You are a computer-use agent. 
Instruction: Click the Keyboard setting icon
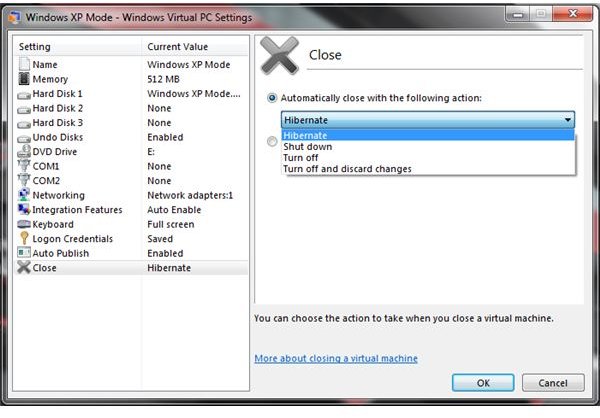(x=24, y=224)
